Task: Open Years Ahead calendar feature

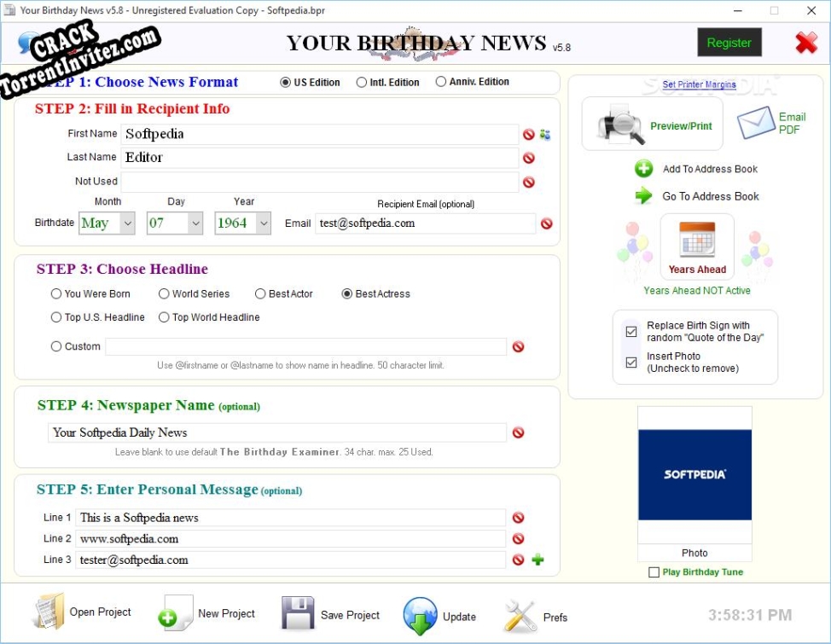Action: pos(695,246)
